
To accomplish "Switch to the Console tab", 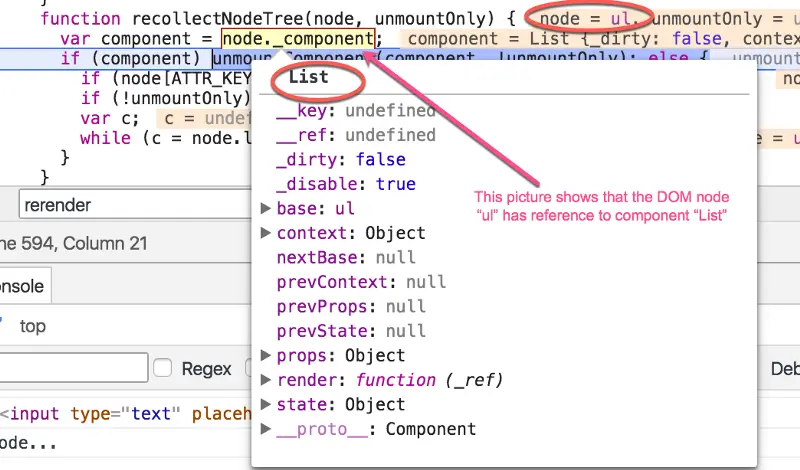I will tap(22, 286).
